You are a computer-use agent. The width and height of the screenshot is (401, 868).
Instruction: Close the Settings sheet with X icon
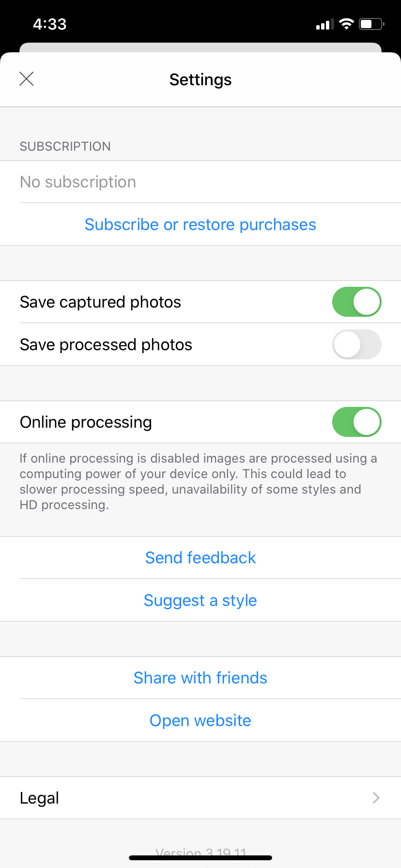click(27, 78)
